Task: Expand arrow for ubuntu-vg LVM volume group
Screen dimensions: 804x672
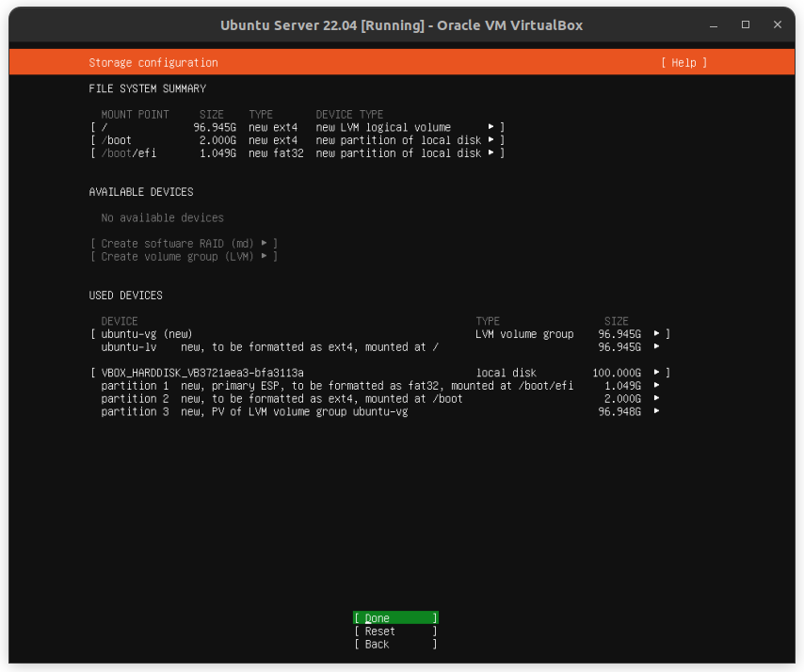Action: pyautogui.click(x=656, y=334)
